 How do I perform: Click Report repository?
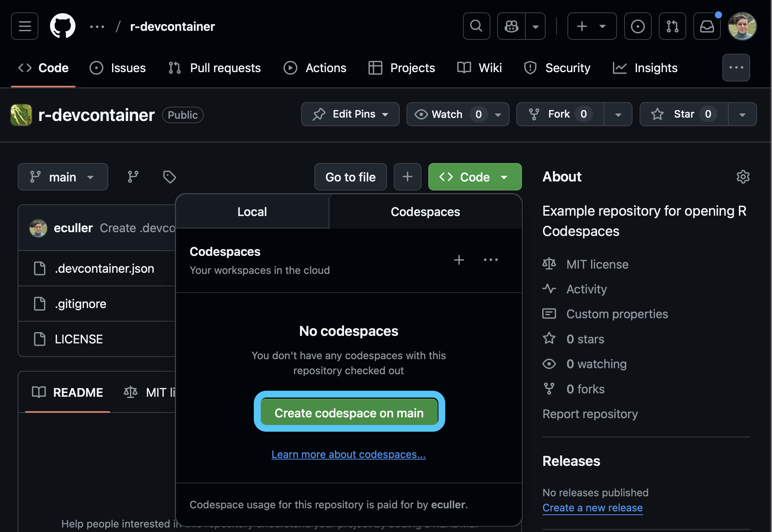point(590,414)
